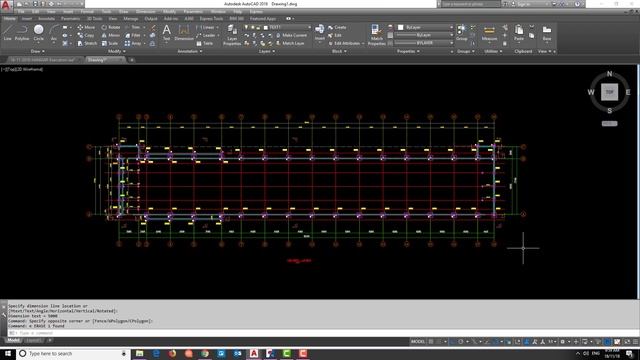Select the Dimension tool
Viewport: 640px width, 360px height.
click(x=184, y=32)
